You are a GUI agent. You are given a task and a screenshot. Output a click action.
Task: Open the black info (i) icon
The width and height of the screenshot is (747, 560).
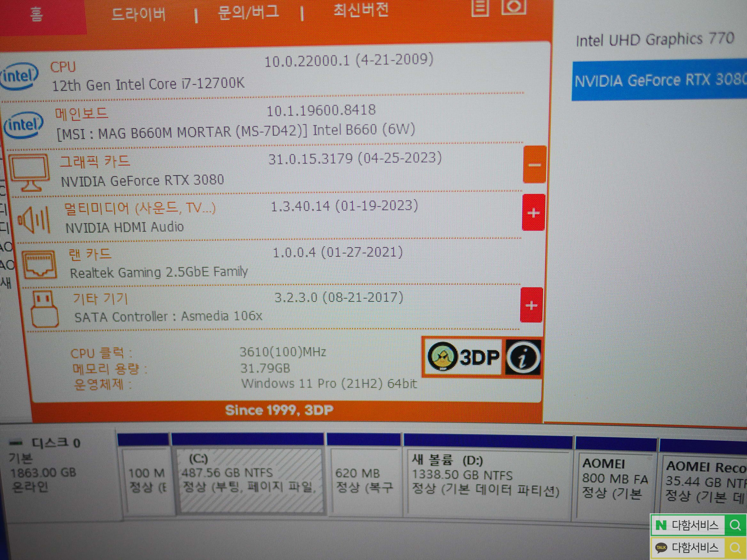coord(523,357)
